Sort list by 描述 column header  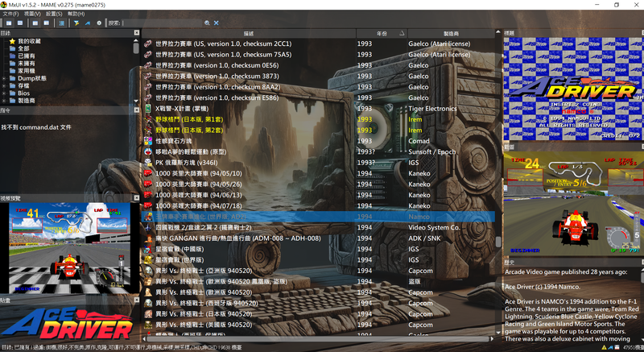pyautogui.click(x=249, y=34)
